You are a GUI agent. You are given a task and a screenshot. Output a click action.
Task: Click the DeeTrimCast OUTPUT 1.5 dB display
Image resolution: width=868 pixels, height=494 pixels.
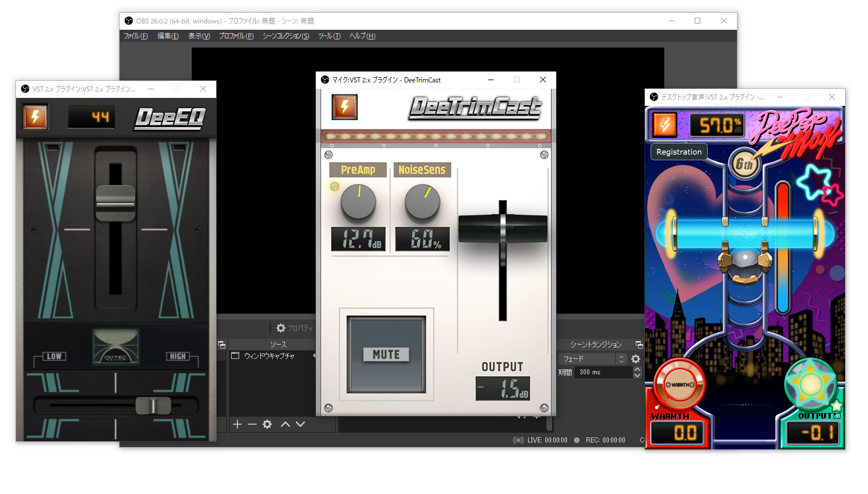tap(503, 388)
